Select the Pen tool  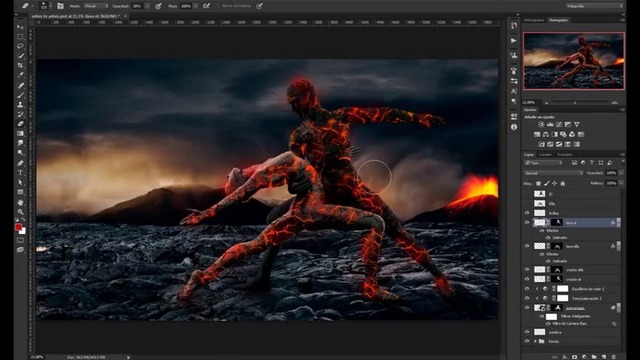coord(20,163)
